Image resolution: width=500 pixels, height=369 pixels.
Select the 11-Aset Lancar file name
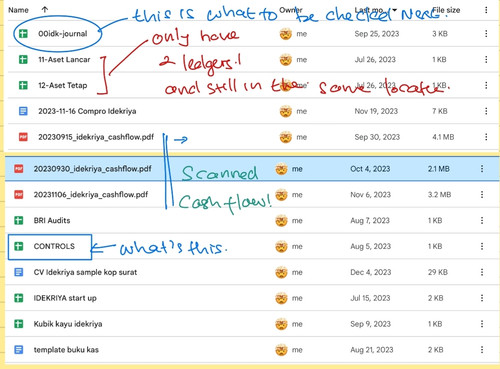[64, 60]
